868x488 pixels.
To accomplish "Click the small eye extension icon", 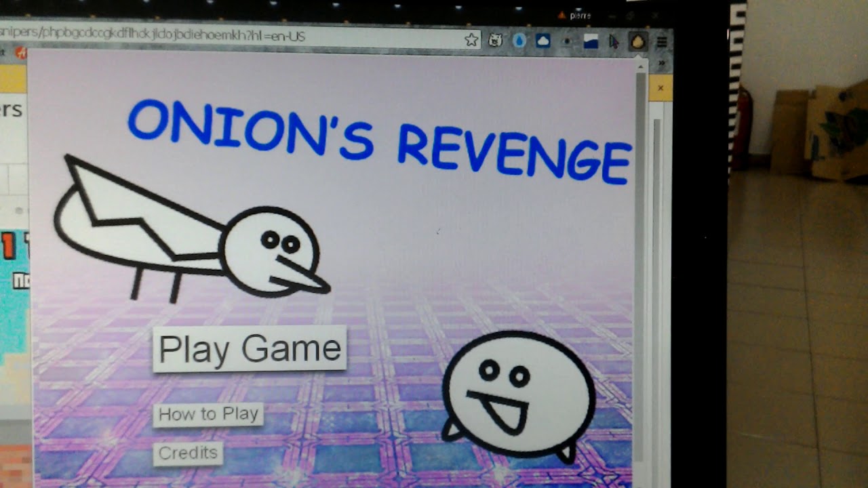I will 567,42.
